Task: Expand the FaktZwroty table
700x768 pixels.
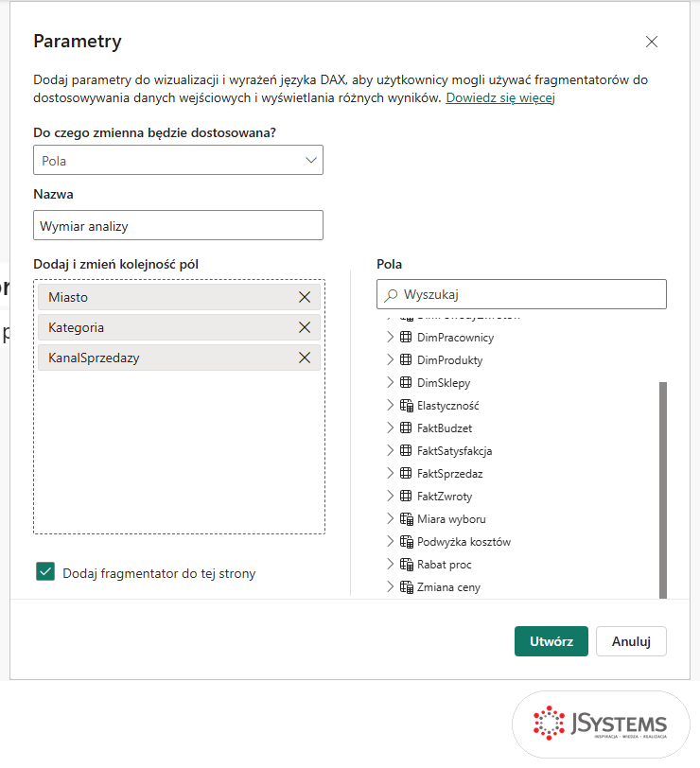Action: point(390,496)
